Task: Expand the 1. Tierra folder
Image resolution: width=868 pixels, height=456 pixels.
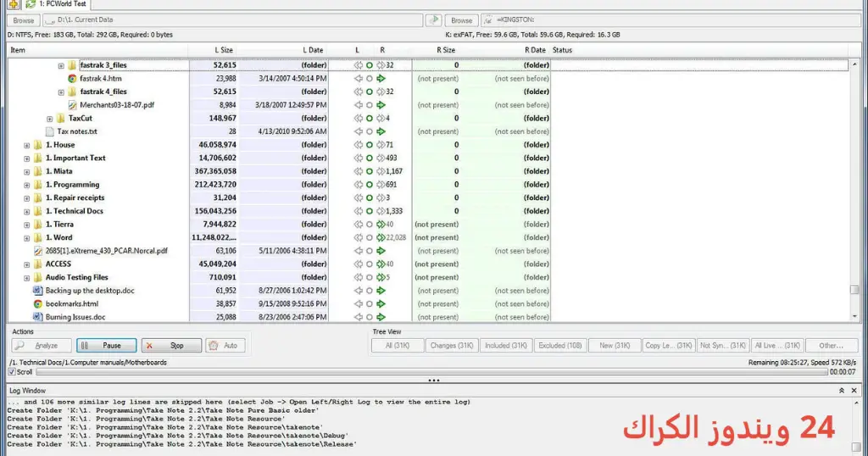Action: 26,225
